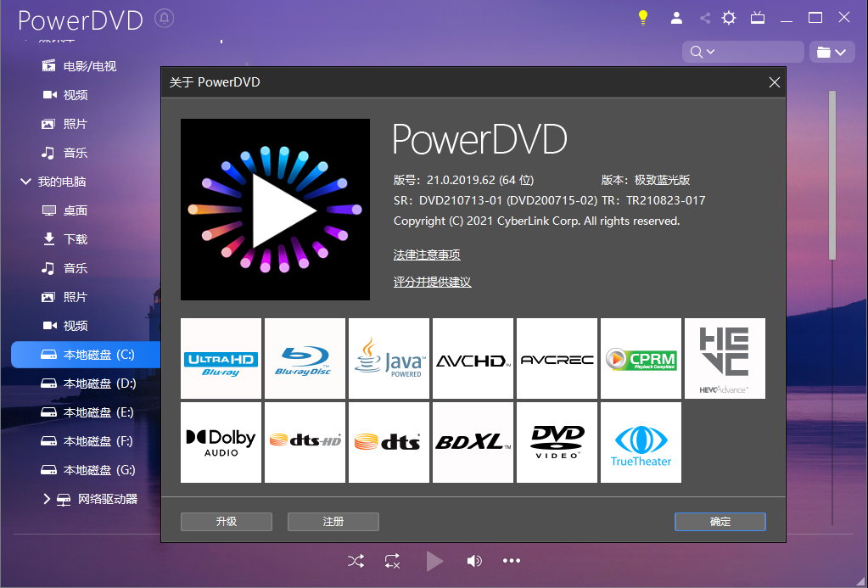Select 本地磁盘 (E:)

click(87, 412)
